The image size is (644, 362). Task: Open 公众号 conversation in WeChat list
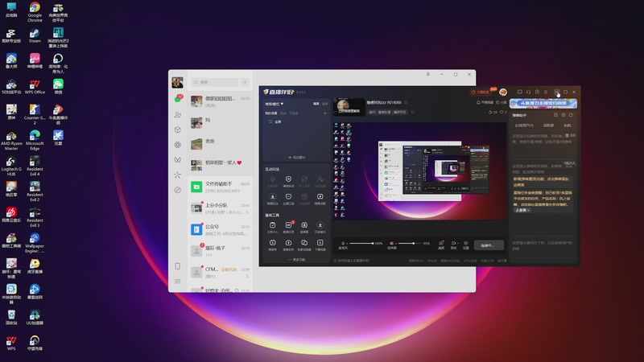pos(220,230)
